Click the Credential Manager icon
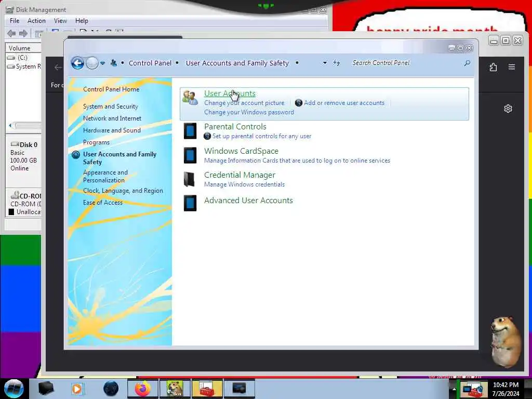532x399 pixels. click(189, 179)
